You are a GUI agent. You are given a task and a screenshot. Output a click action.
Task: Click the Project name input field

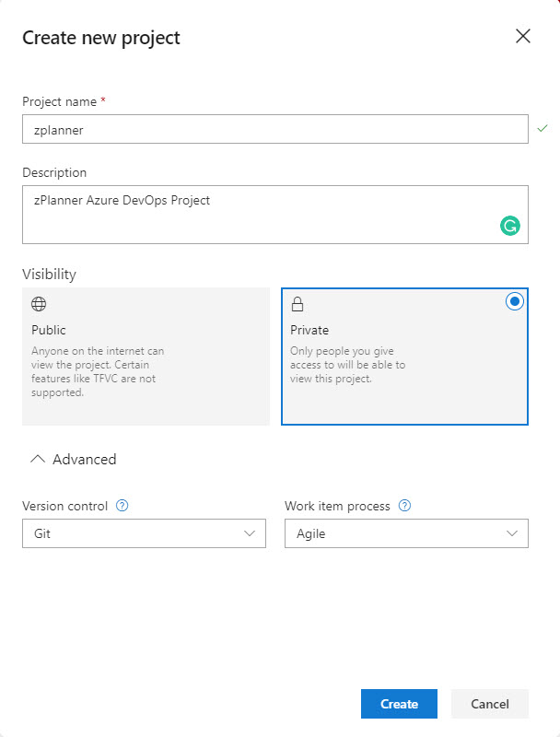point(275,129)
